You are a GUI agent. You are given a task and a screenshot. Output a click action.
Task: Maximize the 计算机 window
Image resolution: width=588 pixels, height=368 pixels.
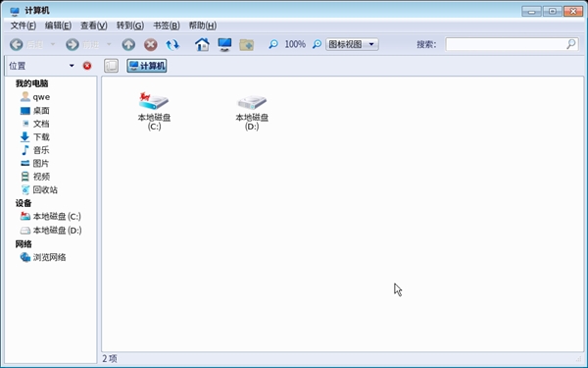pyautogui.click(x=553, y=11)
